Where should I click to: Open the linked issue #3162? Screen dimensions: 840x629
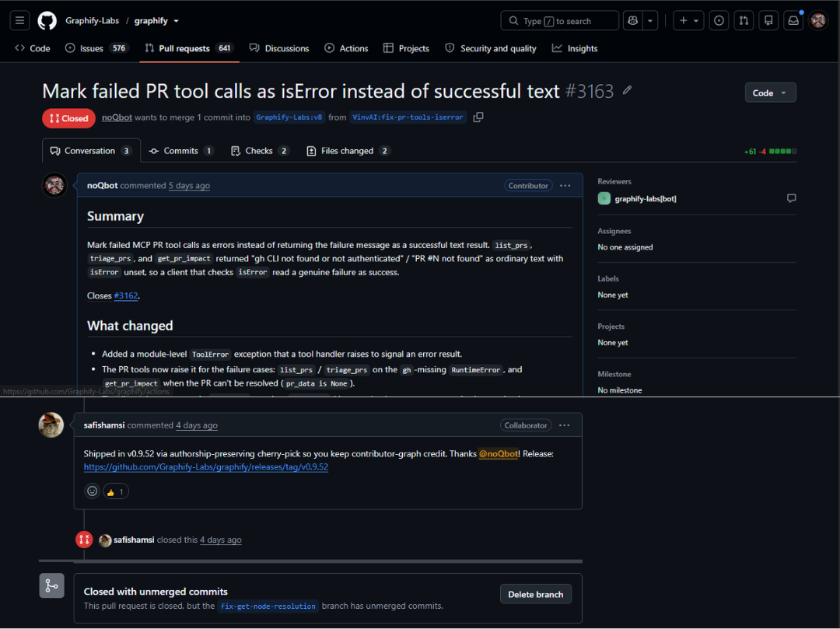[x=126, y=295]
